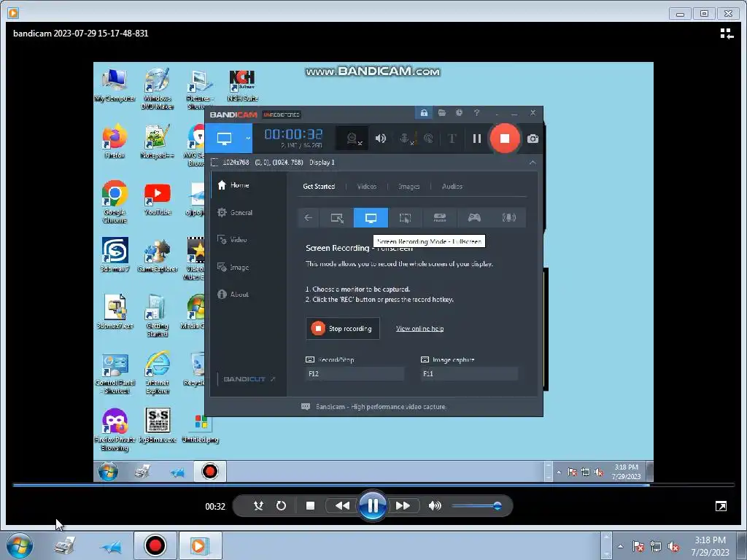This screenshot has height=560, width=747.
Task: Select the around mouse recording mode icon
Action: click(x=405, y=217)
